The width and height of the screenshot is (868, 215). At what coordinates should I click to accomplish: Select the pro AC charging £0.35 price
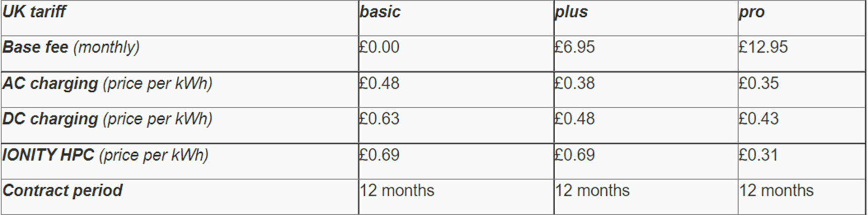click(x=759, y=84)
